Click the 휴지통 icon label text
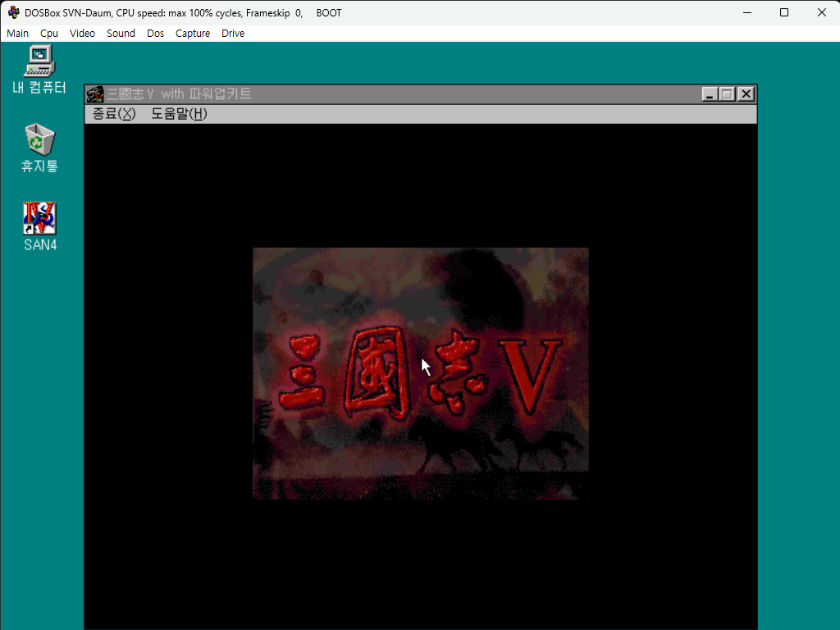840x630 pixels. pyautogui.click(x=39, y=166)
